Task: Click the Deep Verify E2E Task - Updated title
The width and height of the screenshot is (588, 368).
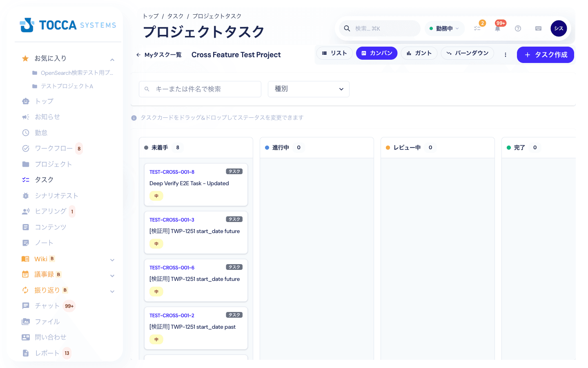Action: click(189, 184)
